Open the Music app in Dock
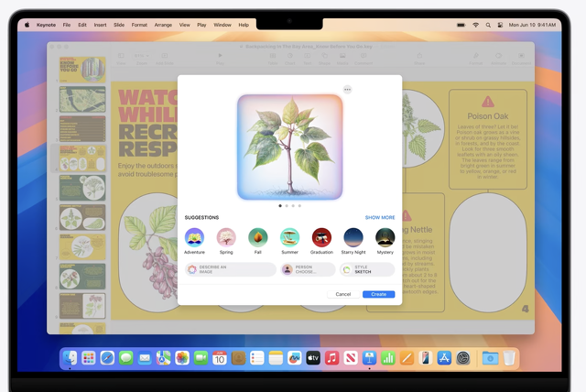The height and width of the screenshot is (392, 586). coord(331,358)
